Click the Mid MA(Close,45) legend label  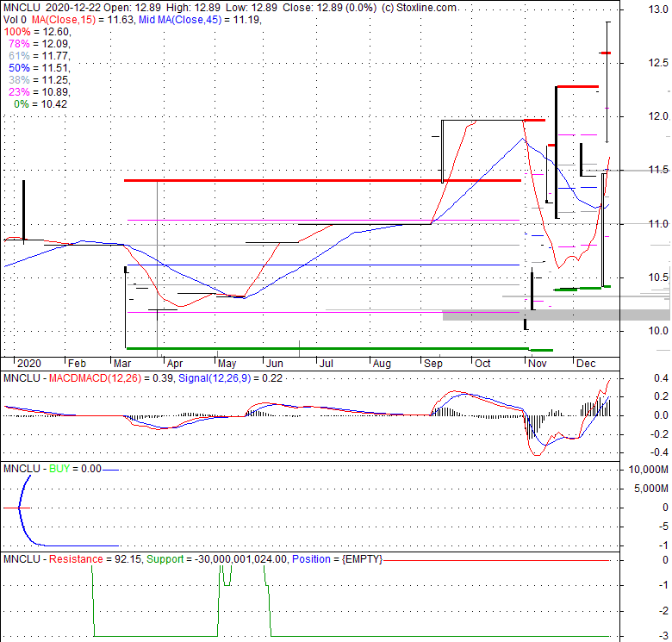(x=180, y=20)
